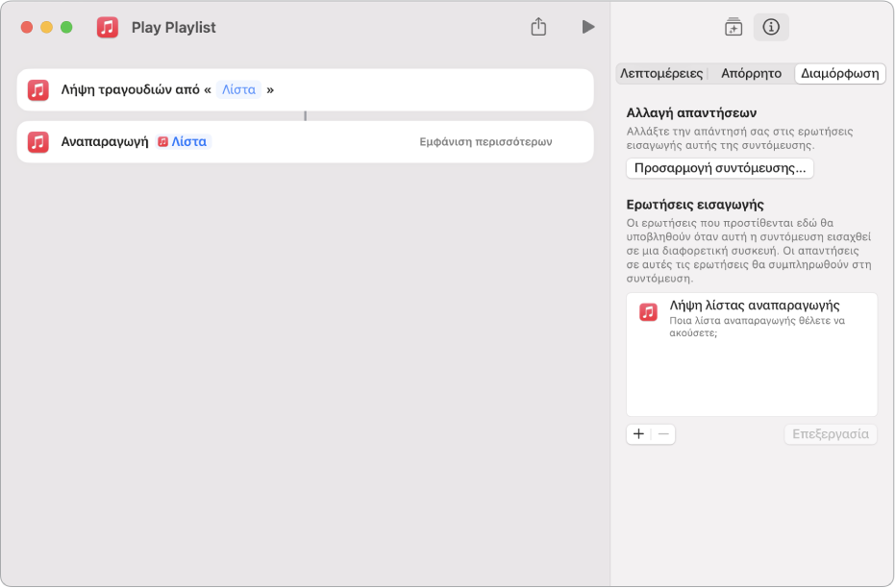The width and height of the screenshot is (895, 588).
Task: Select the Music icon of Αναπαραγωγή action
Action: (38, 142)
